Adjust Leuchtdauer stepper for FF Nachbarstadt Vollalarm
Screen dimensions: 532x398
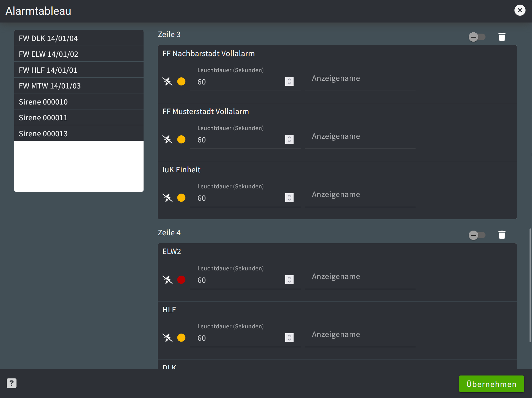pyautogui.click(x=289, y=81)
